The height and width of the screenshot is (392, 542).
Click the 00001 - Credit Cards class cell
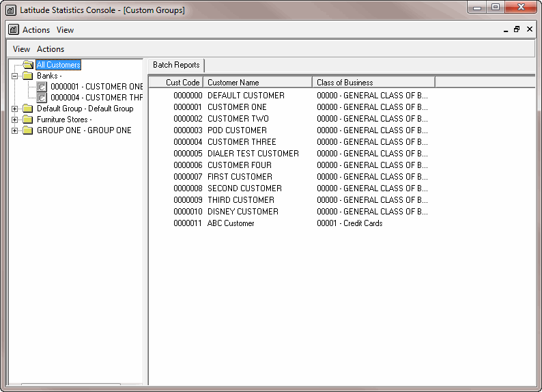[350, 223]
